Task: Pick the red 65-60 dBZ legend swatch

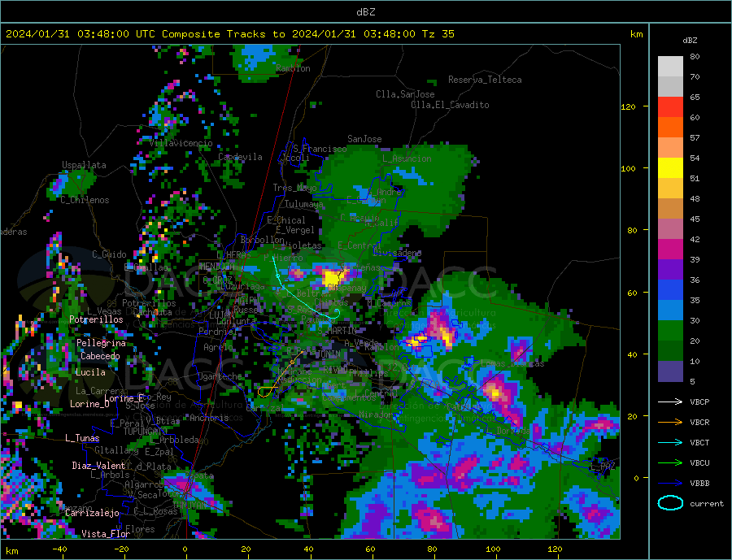Action: pyautogui.click(x=670, y=106)
